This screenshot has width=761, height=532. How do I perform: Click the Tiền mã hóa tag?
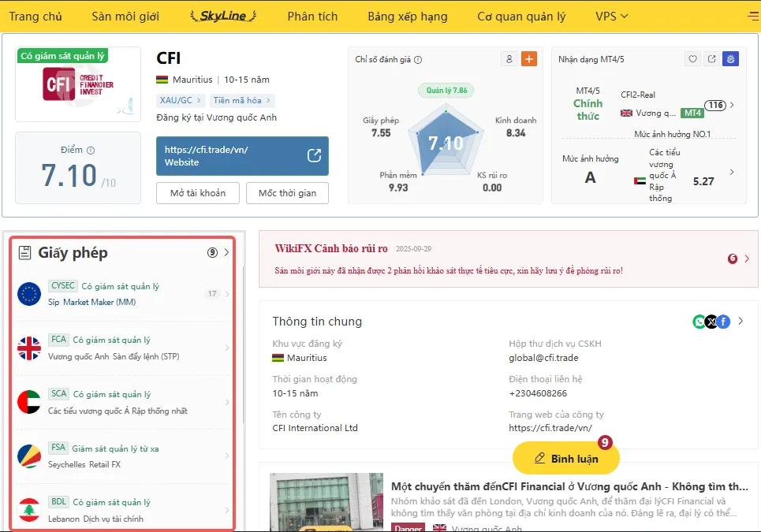241,100
